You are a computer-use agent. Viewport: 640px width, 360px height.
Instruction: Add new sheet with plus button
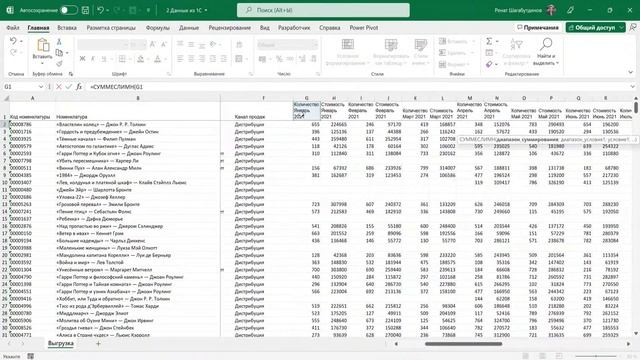click(98, 344)
